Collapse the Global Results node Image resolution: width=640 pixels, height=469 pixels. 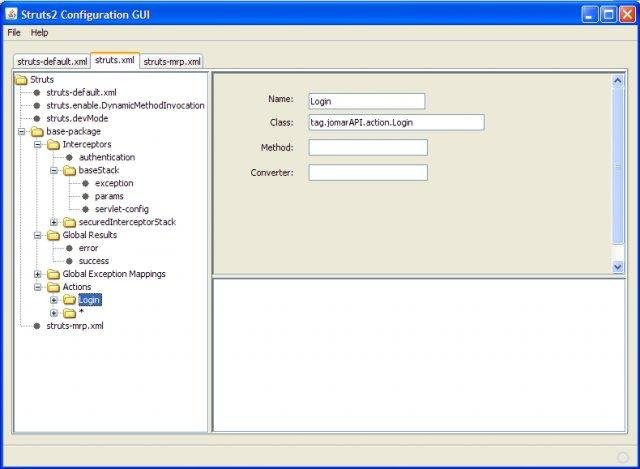click(38, 235)
